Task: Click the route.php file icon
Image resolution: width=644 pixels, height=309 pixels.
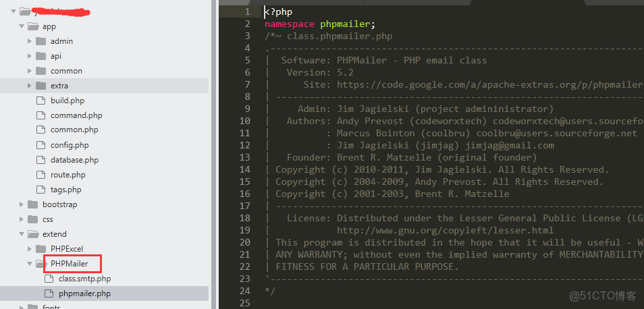Action: click(x=41, y=175)
